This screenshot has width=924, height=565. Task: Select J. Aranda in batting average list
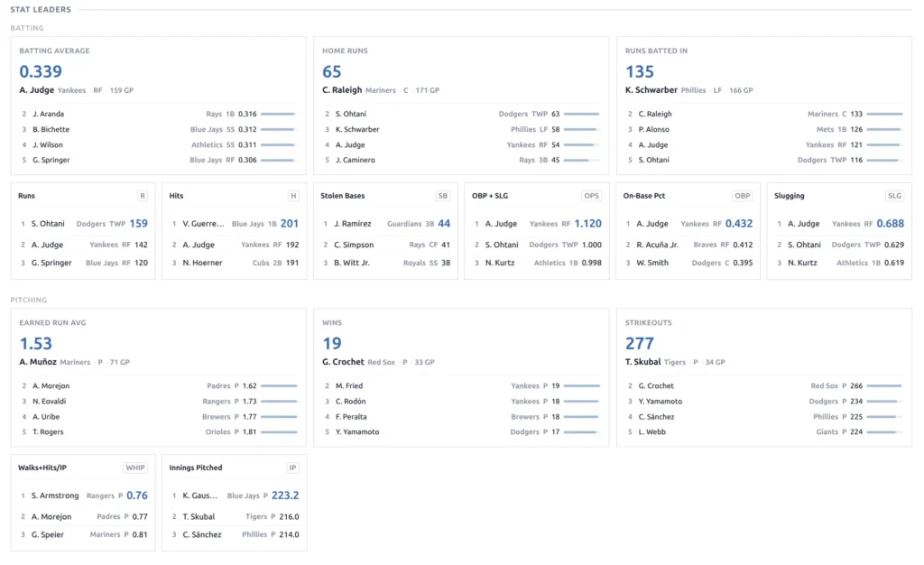48,114
